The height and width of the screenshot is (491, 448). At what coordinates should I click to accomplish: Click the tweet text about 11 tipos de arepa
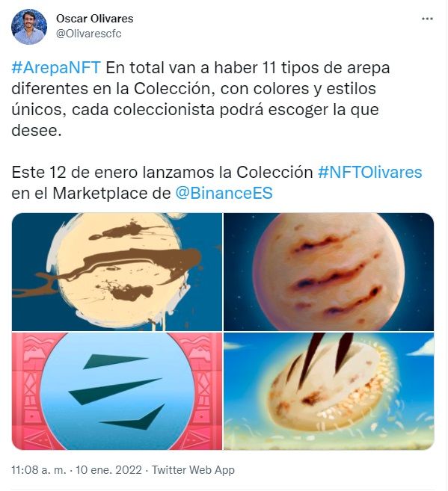(x=200, y=99)
